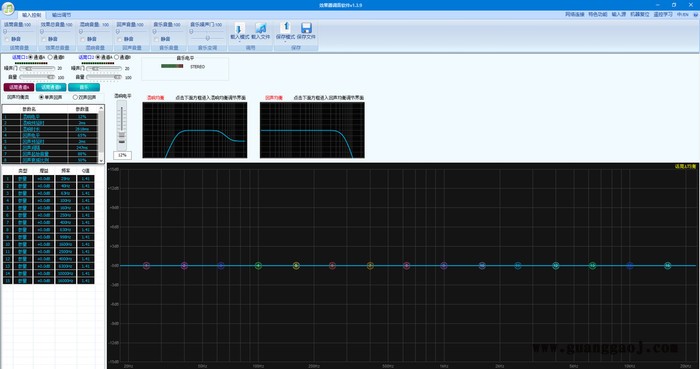Adjust microphone port 1 noise gate slider
700x369 pixels.
[x=37, y=69]
